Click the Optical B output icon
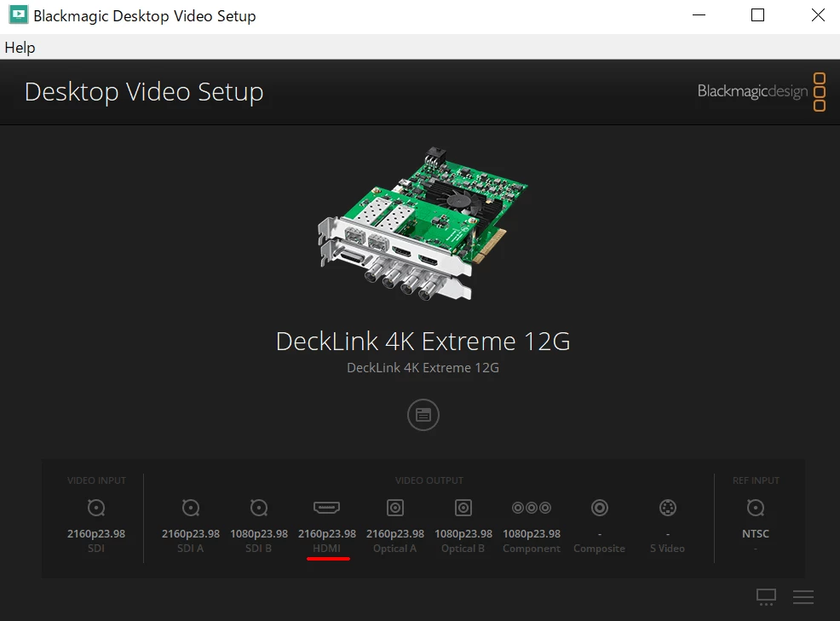 click(x=463, y=508)
